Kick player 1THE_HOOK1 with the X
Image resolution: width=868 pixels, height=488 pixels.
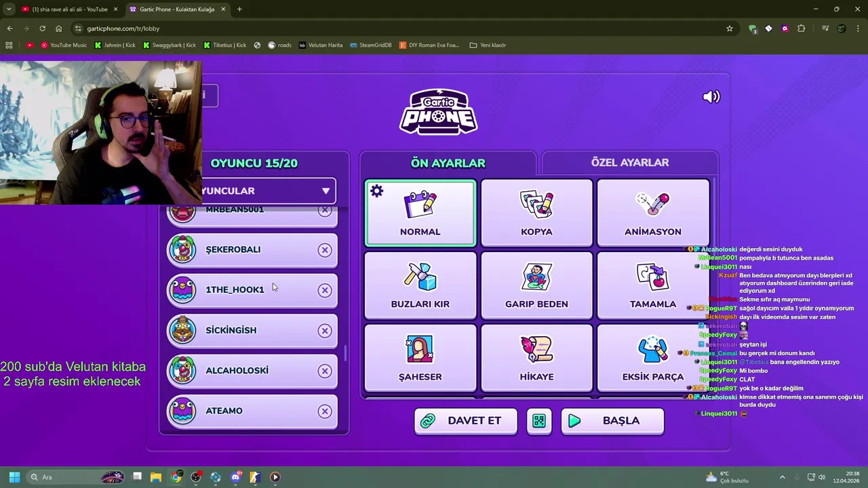pos(325,290)
